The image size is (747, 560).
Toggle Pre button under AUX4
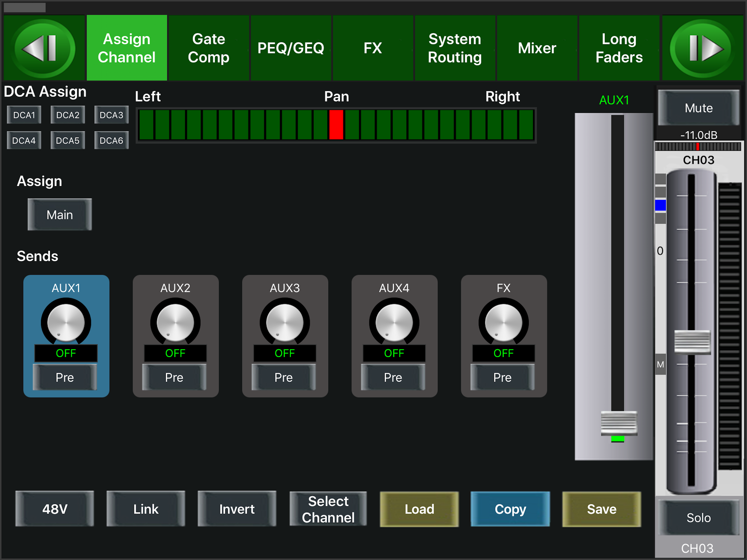pos(393,377)
